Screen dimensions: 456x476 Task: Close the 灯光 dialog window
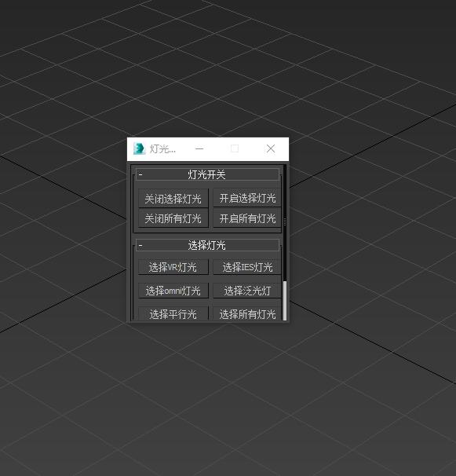pos(271,148)
